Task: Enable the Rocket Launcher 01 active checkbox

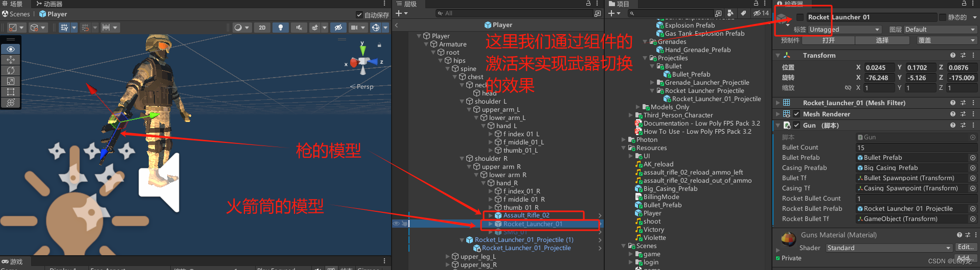Action: (800, 17)
